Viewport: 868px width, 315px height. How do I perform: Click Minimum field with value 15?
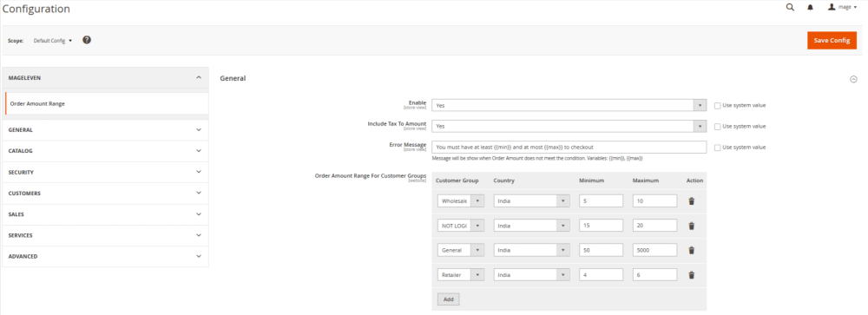pos(602,226)
